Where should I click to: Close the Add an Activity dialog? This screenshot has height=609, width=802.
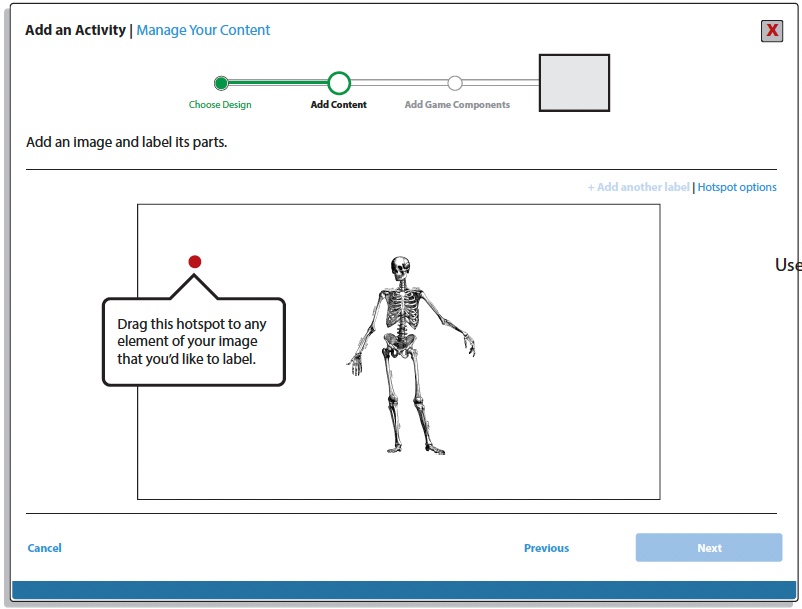(771, 30)
